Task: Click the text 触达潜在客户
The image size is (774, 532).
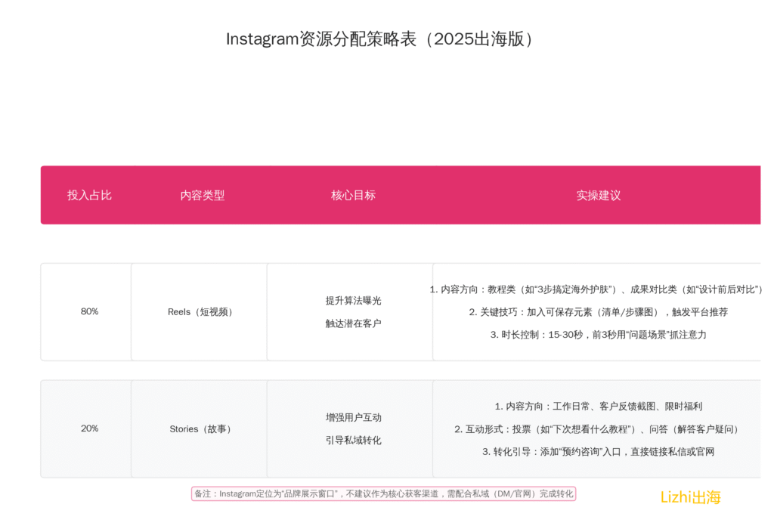Action: [353, 323]
